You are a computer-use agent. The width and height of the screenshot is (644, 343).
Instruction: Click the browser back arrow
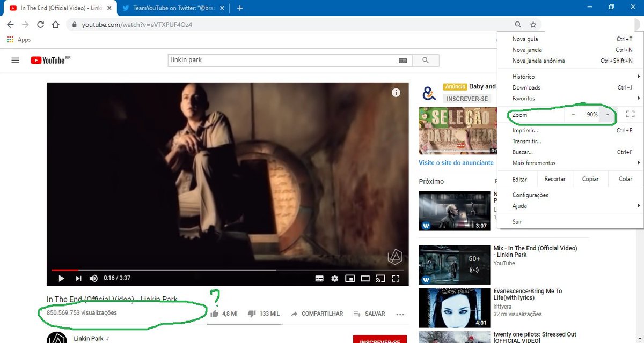click(10, 25)
